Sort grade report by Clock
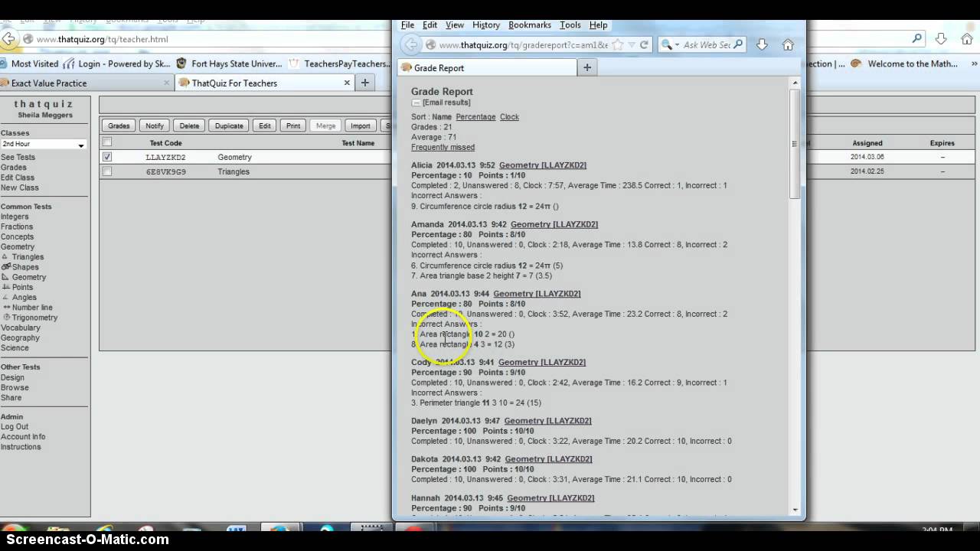Screen dimensions: 980x551 pyautogui.click(x=509, y=117)
